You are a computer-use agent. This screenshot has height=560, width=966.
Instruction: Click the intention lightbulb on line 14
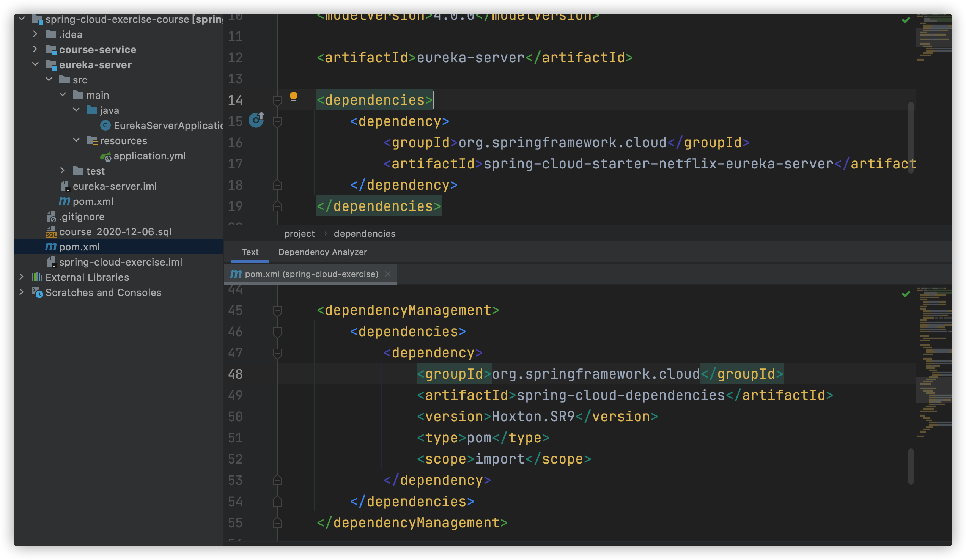pos(294,97)
